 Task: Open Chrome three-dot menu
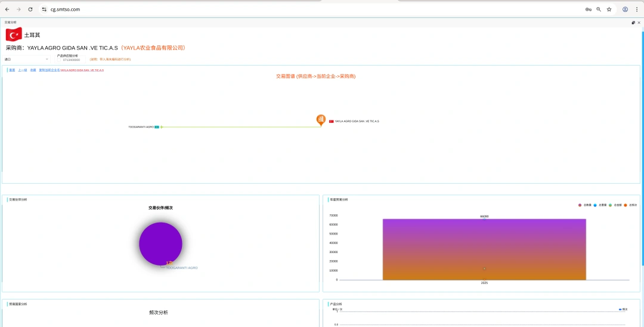coord(636,10)
